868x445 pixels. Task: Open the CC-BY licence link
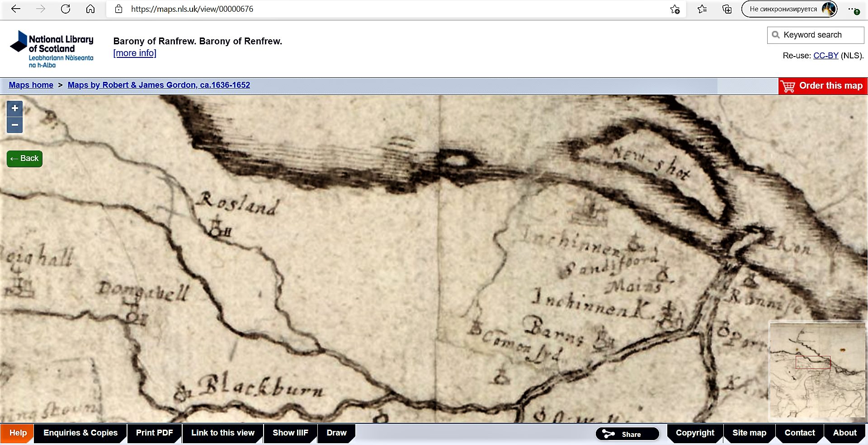tap(826, 56)
